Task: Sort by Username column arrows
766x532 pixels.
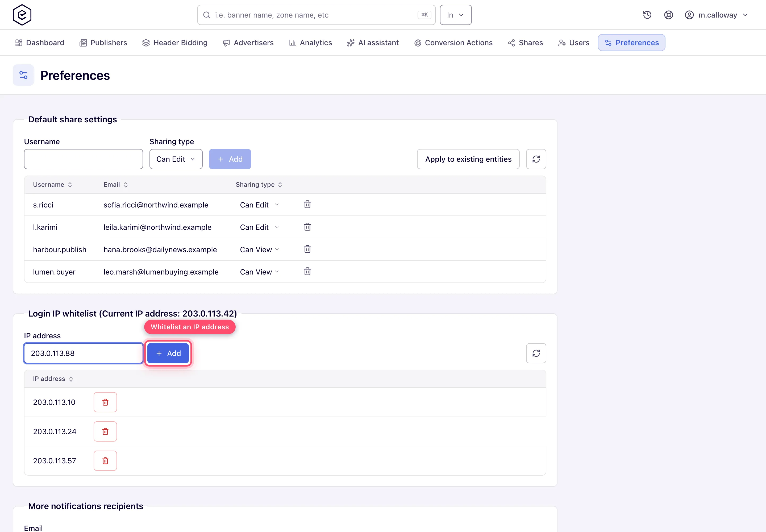Action: (70, 185)
